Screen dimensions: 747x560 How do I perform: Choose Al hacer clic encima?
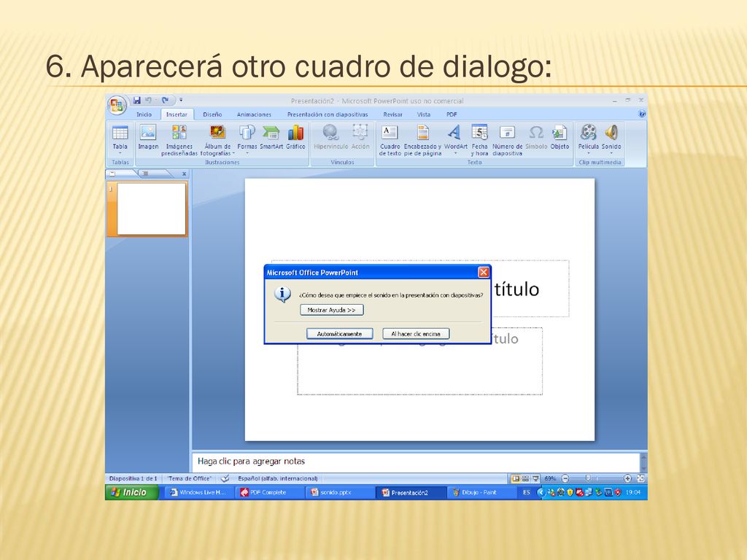coord(416,334)
